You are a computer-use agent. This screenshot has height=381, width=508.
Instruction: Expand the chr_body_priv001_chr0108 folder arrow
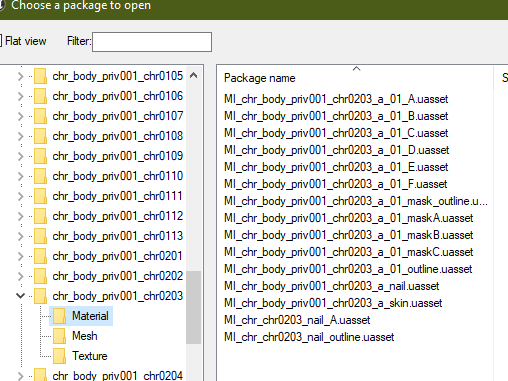click(21, 136)
